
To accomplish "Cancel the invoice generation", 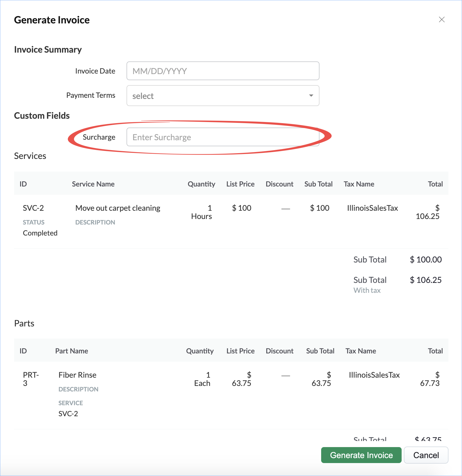I will (x=426, y=455).
